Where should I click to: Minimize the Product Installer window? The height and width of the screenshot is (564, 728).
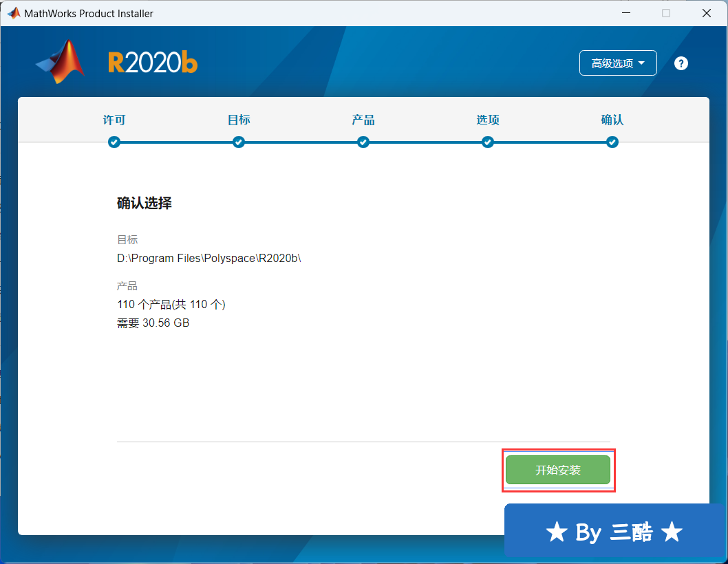tap(626, 13)
